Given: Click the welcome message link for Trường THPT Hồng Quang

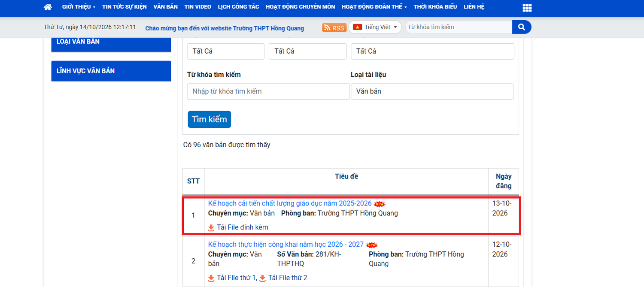Looking at the screenshot, I should click(225, 28).
